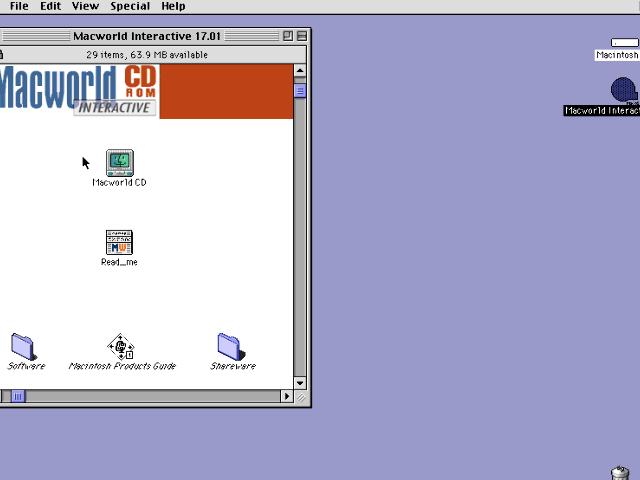Click the '29 items, 63.9 MB available' status text
Viewport: 640px width, 480px height.
click(147, 55)
